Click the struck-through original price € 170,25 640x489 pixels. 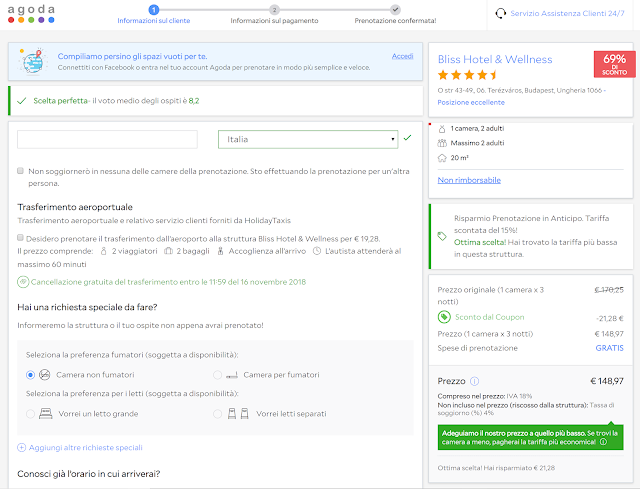pyautogui.click(x=609, y=290)
